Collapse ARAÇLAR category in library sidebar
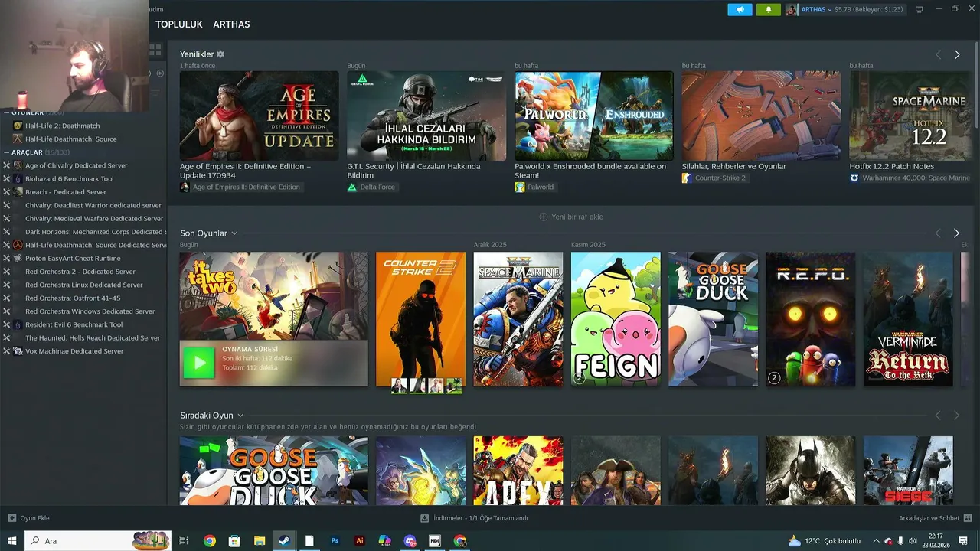Viewport: 980px width, 551px height. pos(7,152)
